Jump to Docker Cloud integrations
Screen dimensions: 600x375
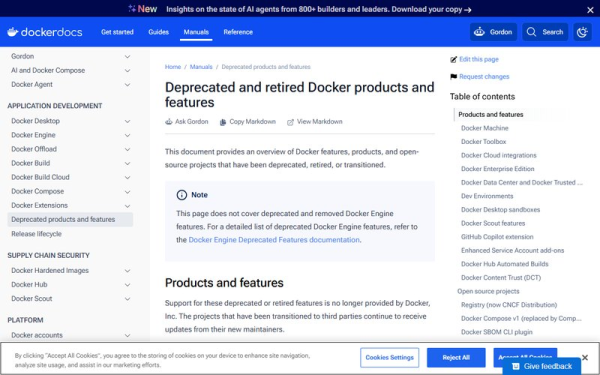point(499,155)
